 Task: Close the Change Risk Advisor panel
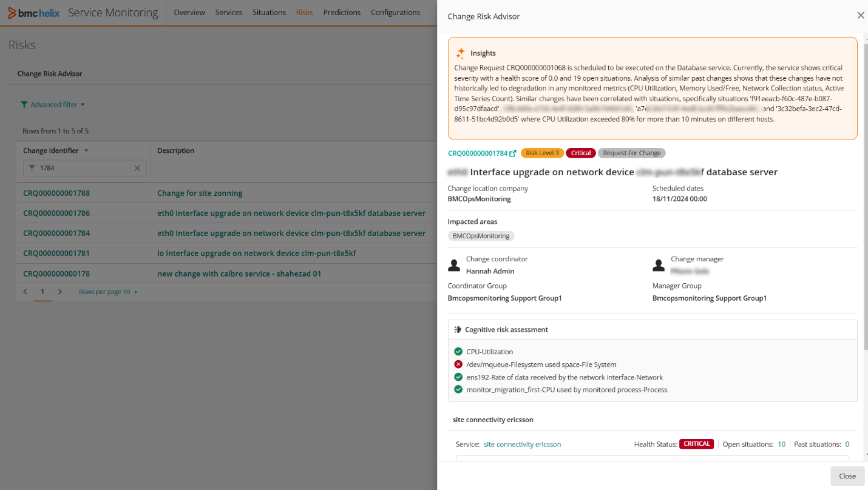(860, 16)
